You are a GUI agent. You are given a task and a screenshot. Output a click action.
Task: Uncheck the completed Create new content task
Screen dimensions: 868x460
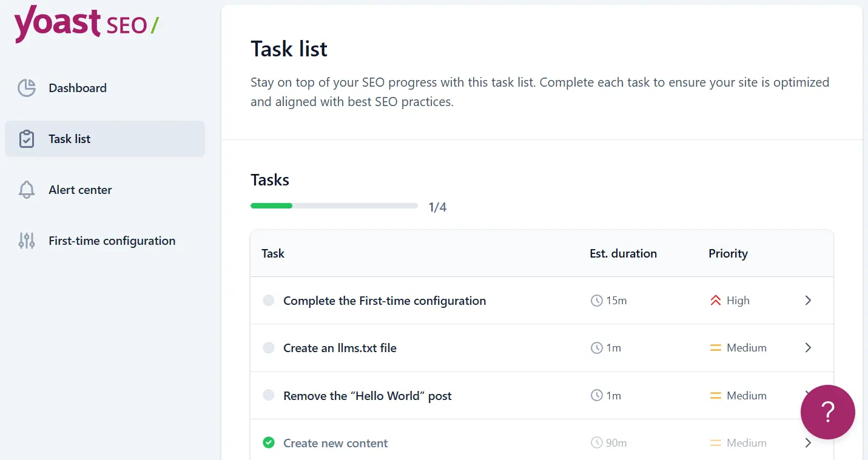[x=268, y=442]
